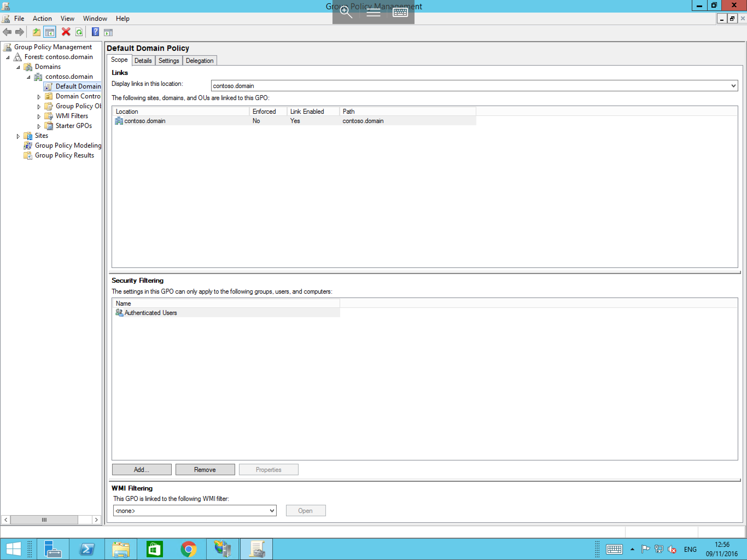Viewport: 747px width, 560px height.
Task: Go back using the Back arrow
Action: coord(7,32)
